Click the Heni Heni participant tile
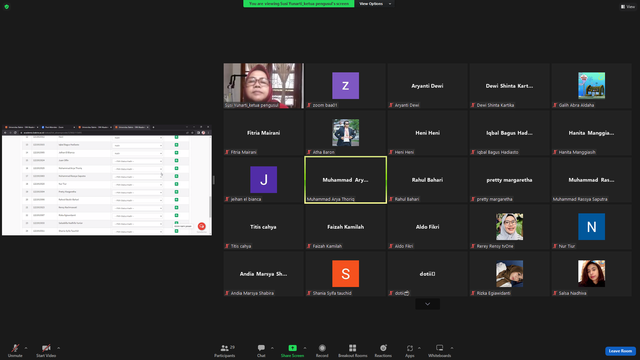The height and width of the screenshot is (360, 640). (x=427, y=133)
